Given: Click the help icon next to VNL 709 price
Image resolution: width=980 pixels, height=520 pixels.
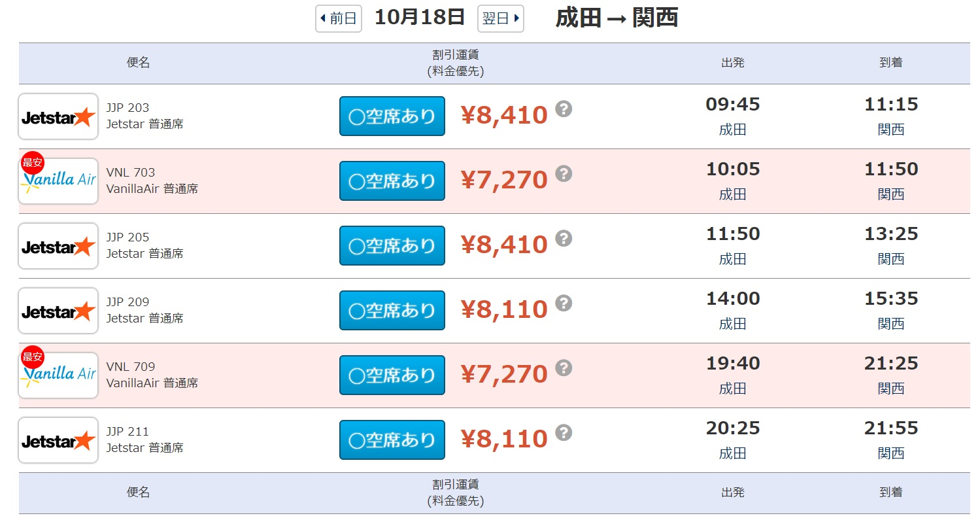Looking at the screenshot, I should pyautogui.click(x=564, y=368).
